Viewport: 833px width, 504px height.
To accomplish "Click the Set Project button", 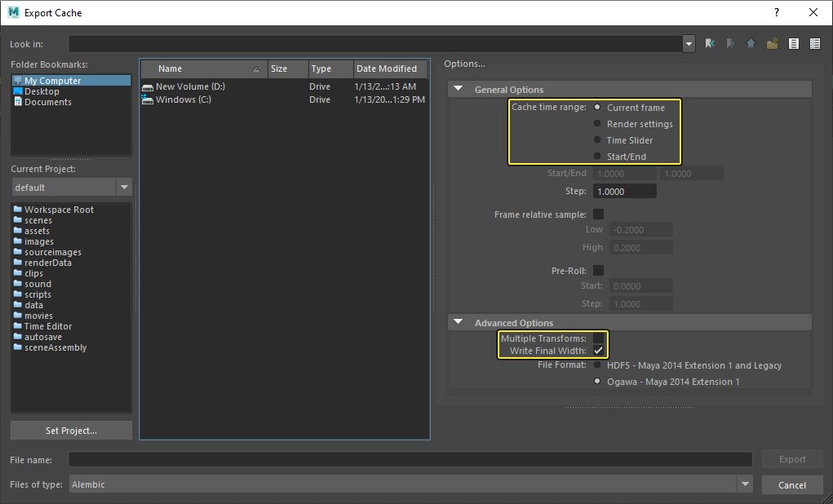I will click(x=71, y=431).
